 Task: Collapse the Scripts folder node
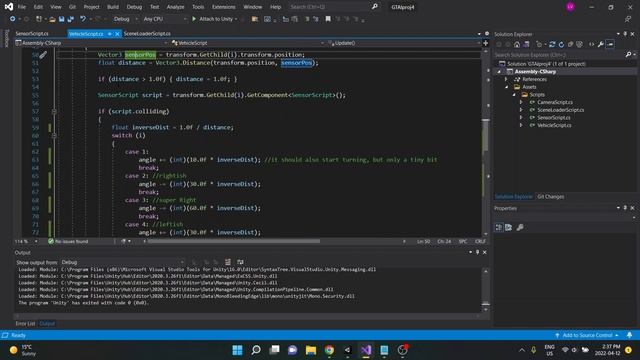tap(514, 95)
